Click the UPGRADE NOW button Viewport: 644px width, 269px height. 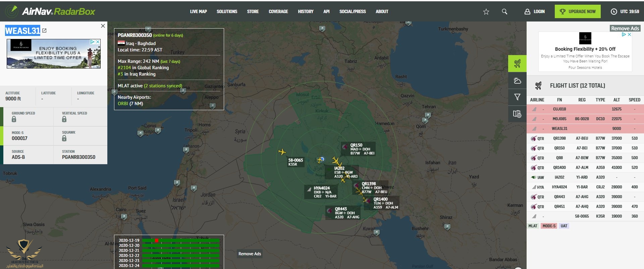578,11
